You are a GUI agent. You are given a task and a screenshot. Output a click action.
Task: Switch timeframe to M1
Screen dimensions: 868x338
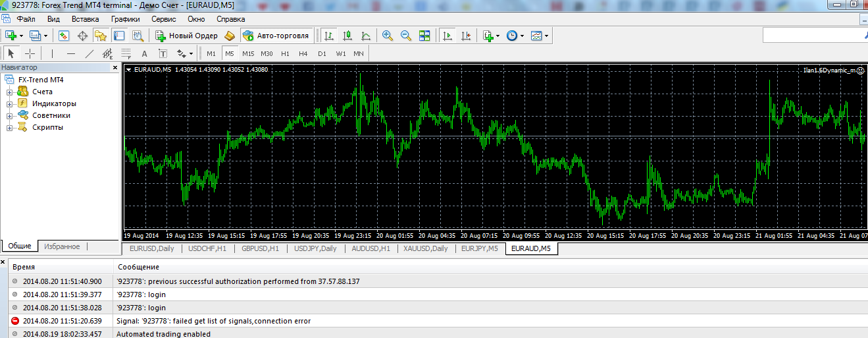[211, 53]
